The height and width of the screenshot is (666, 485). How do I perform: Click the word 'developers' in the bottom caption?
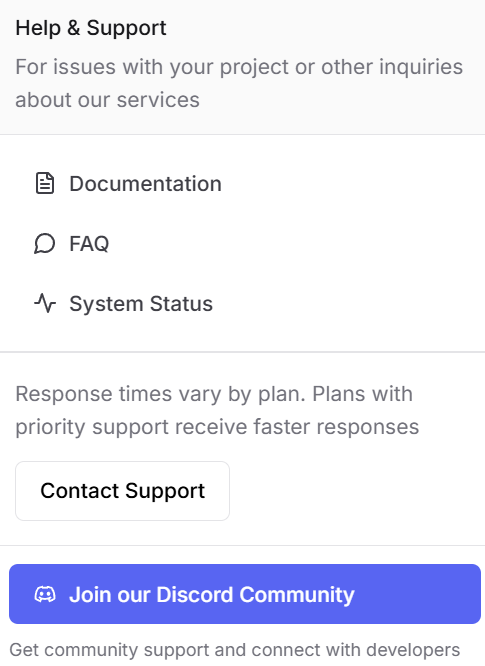click(413, 650)
